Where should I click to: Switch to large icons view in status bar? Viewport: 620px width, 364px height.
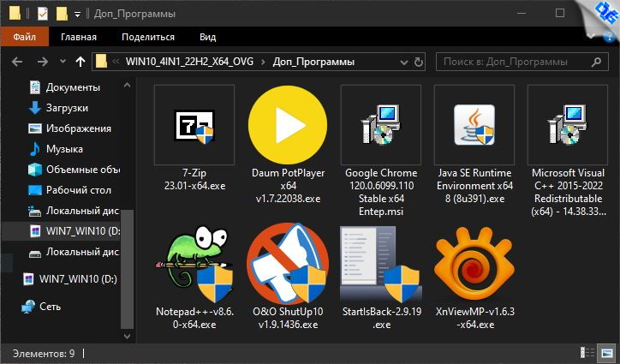[606, 353]
